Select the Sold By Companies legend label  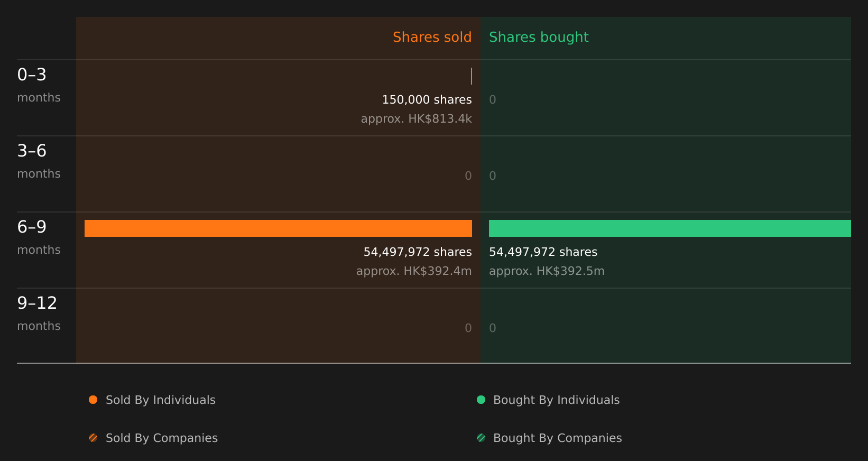click(x=162, y=438)
